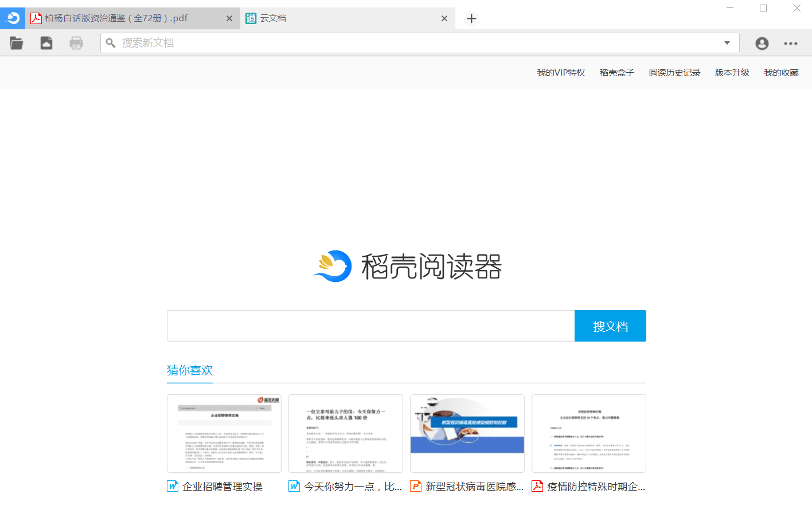The height and width of the screenshot is (529, 812).
Task: Click the main document search input field
Action: (x=370, y=326)
